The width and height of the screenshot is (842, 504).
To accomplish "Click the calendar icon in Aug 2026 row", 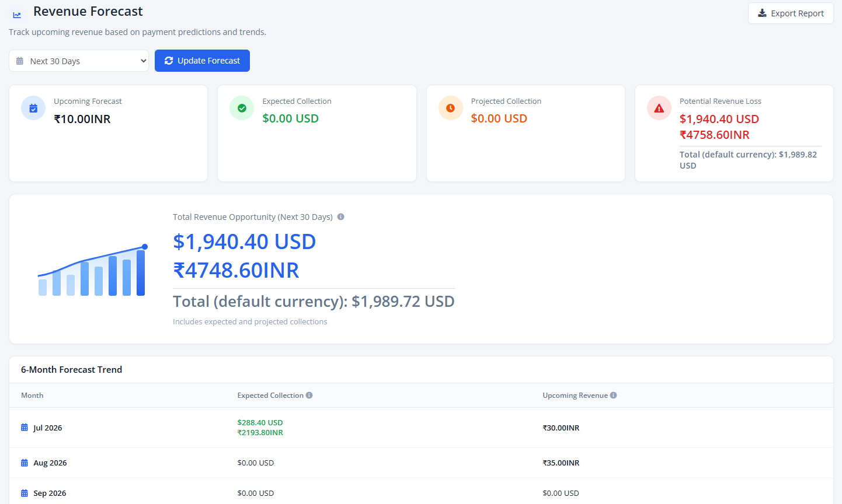I will coord(25,463).
